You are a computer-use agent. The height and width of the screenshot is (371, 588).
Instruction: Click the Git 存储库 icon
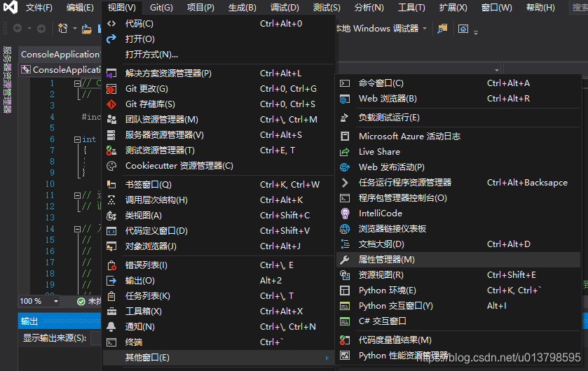111,104
